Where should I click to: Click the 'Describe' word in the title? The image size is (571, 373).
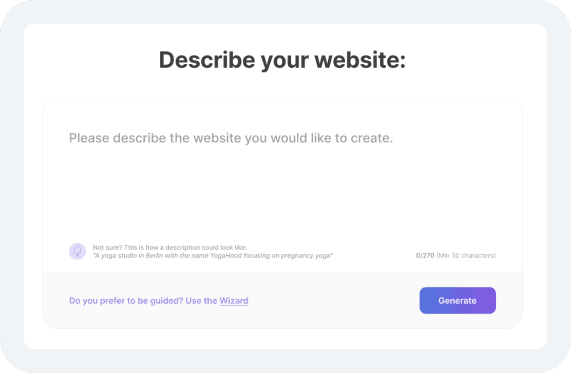(207, 60)
